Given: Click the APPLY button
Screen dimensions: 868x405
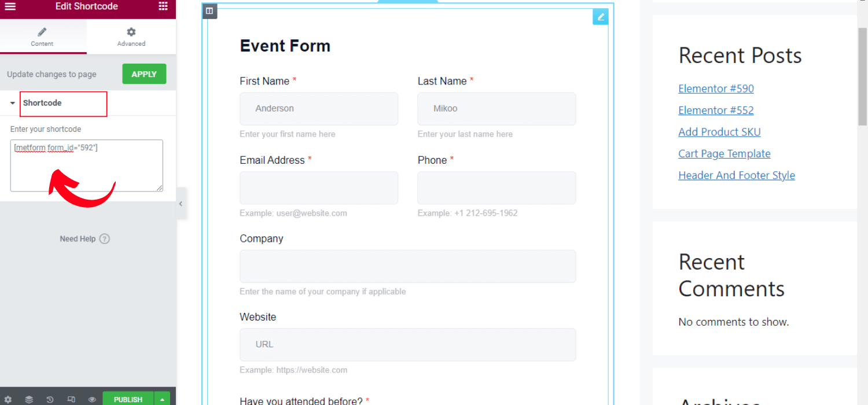Looking at the screenshot, I should [144, 73].
